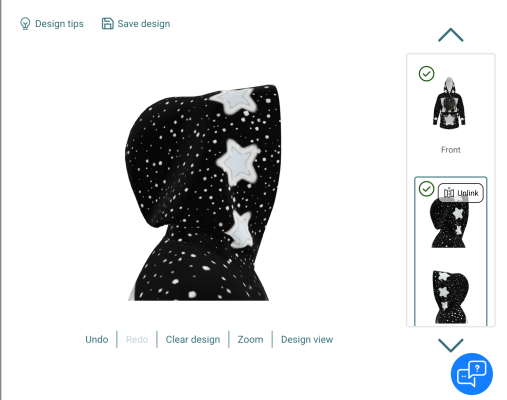Unlink the mirrored hood sides

(x=461, y=193)
